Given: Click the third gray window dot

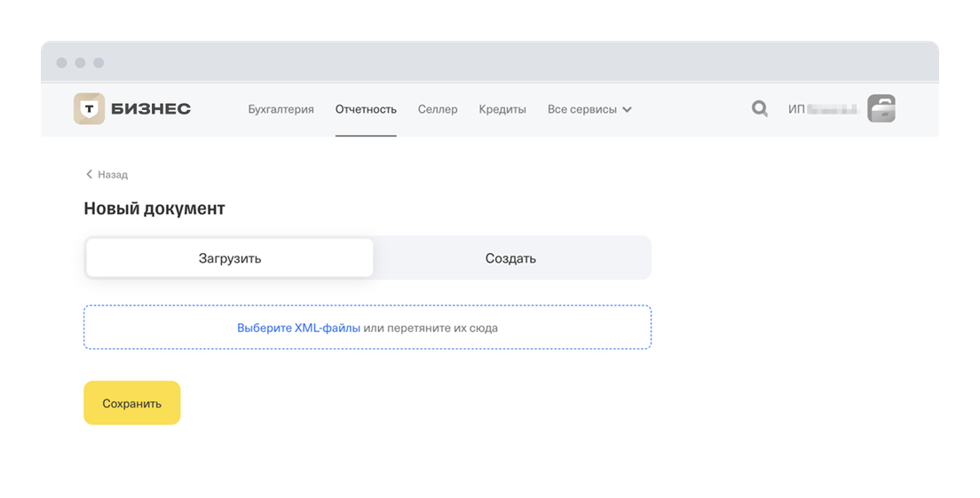Looking at the screenshot, I should click(x=99, y=63).
